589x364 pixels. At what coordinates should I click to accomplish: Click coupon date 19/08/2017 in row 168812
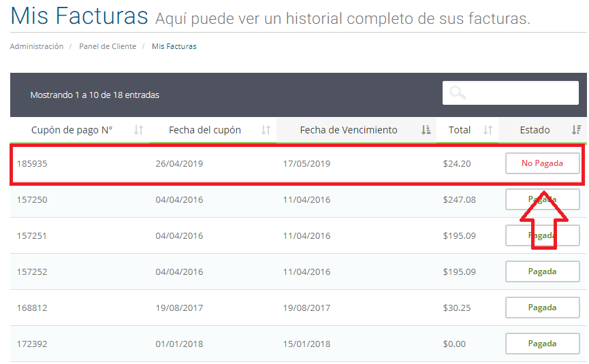179,308
